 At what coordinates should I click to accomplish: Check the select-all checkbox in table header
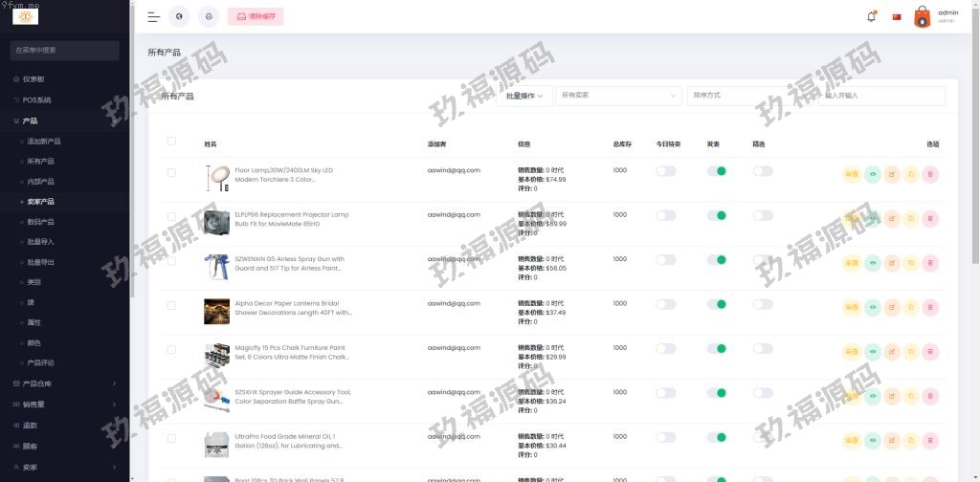coord(171,142)
